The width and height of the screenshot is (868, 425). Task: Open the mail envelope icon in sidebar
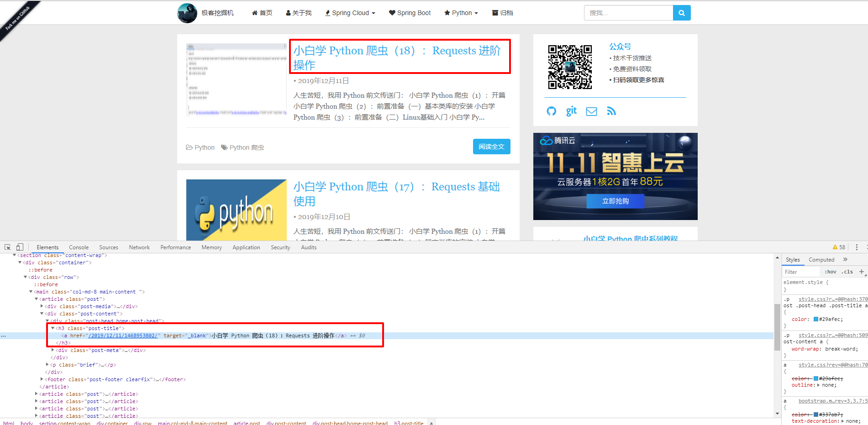(591, 111)
